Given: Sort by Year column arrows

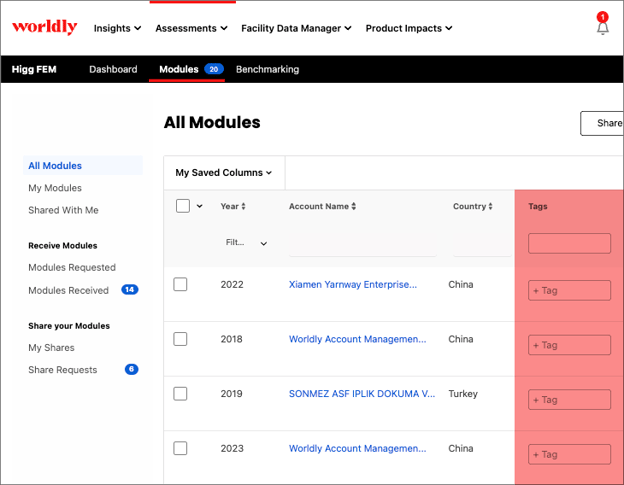Looking at the screenshot, I should coord(243,206).
